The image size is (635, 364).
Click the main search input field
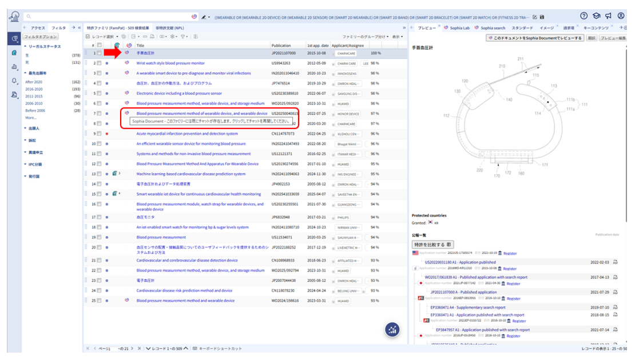click(x=109, y=17)
